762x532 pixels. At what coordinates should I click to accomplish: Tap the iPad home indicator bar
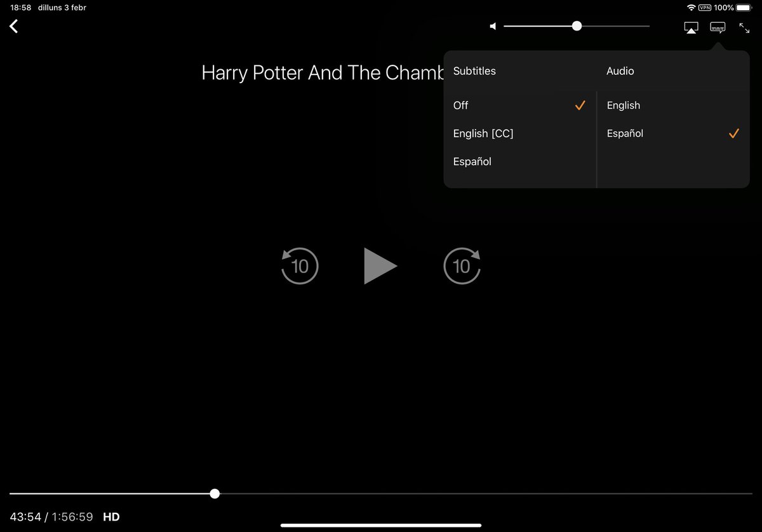point(381,525)
